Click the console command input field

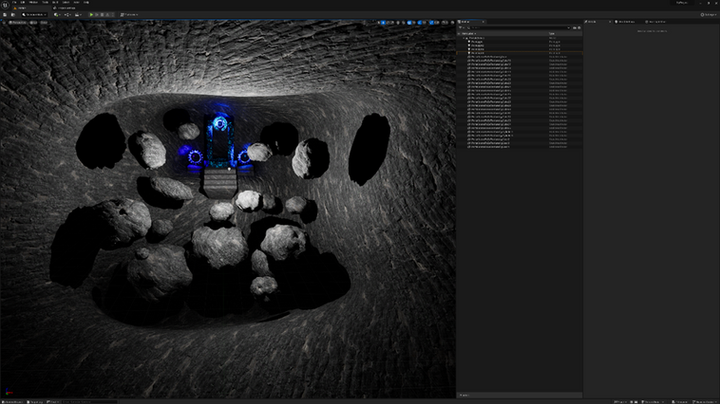[x=90, y=402]
